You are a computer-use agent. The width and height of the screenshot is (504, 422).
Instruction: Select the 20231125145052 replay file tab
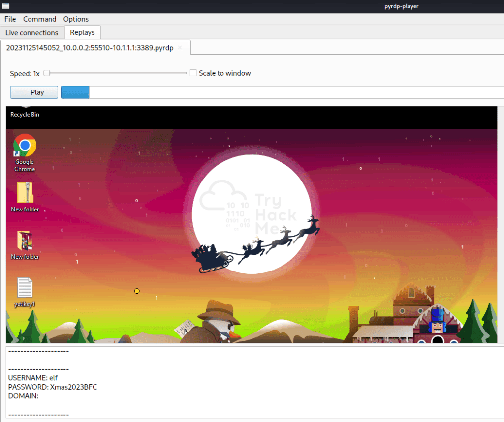click(90, 48)
